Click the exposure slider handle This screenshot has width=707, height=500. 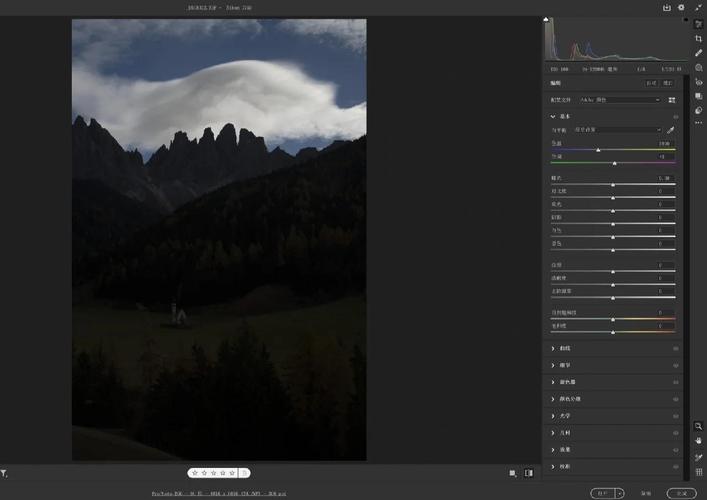(613, 185)
